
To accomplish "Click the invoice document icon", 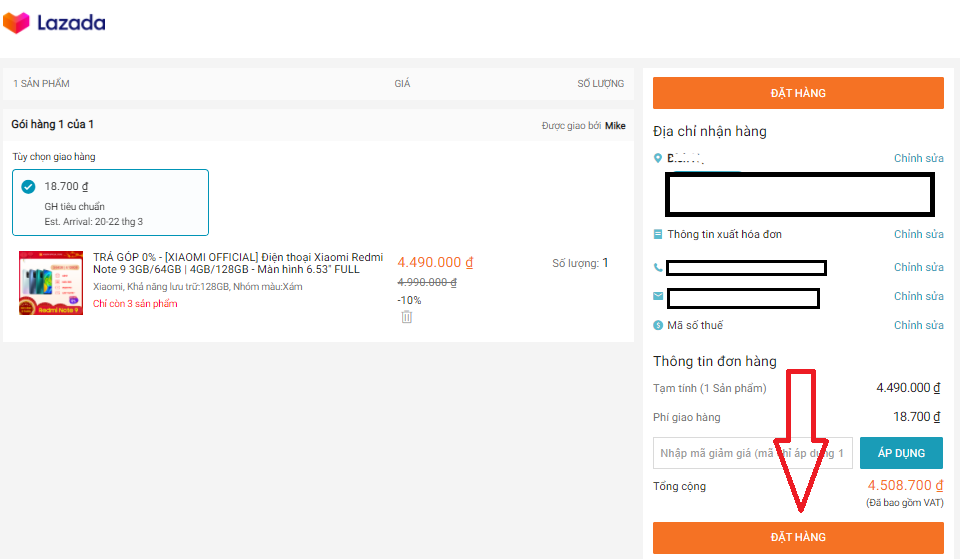I will coord(658,234).
